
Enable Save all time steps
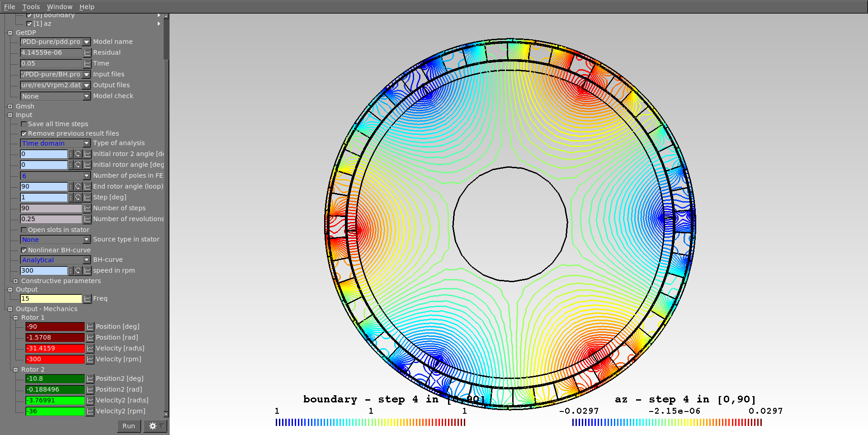(x=24, y=123)
